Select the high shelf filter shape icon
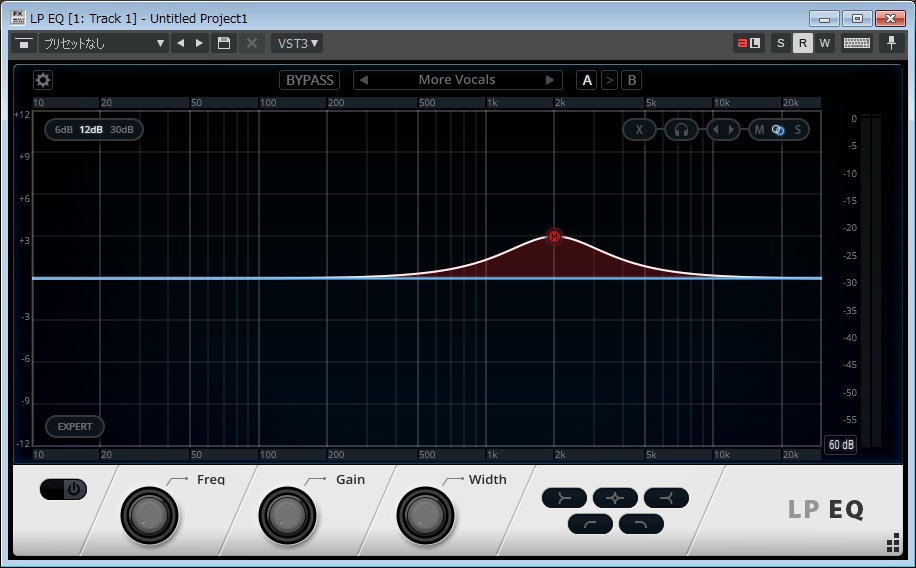Image resolution: width=916 pixels, height=568 pixels. point(665,497)
